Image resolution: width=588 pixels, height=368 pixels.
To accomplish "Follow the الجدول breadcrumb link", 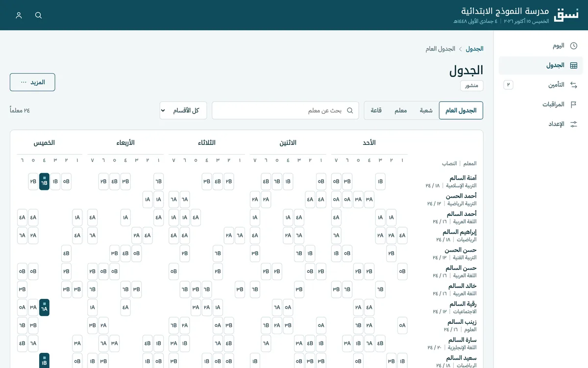I will (x=474, y=49).
